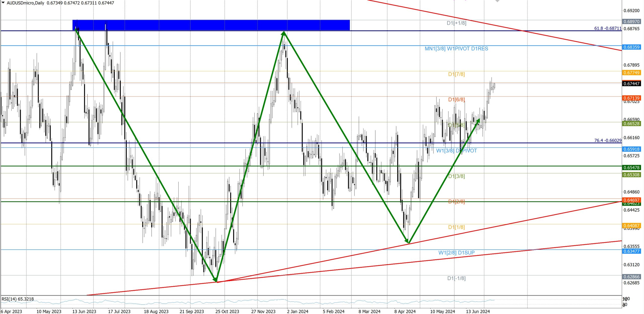Click the 0.67749 orange price tag
The width and height of the screenshot is (644, 314).
coord(631,73)
